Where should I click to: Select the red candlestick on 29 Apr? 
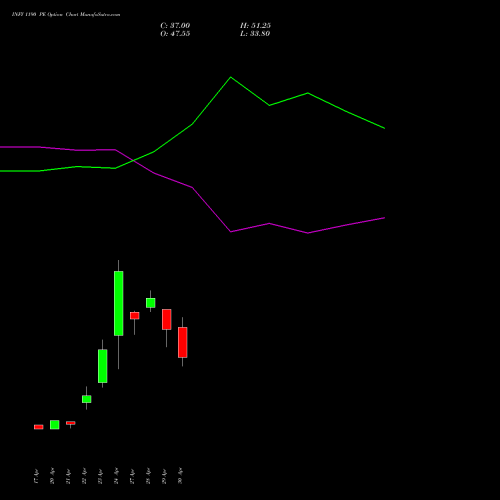coord(167,319)
